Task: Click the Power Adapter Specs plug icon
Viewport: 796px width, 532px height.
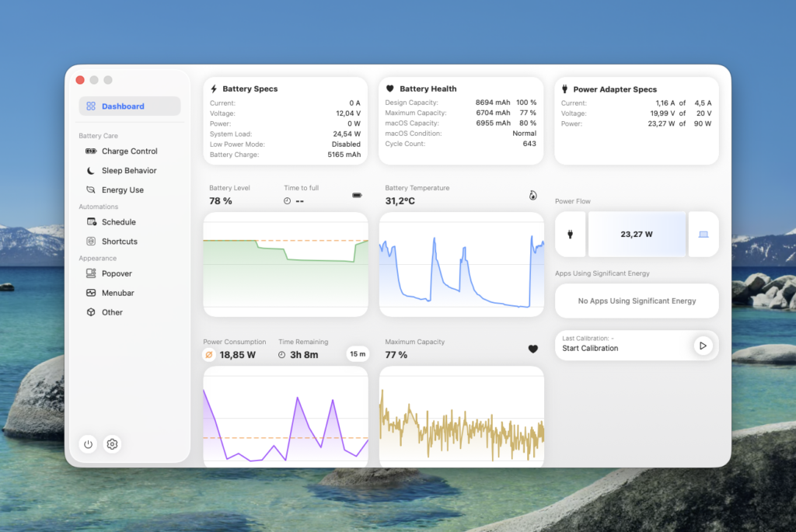Action: coord(564,89)
